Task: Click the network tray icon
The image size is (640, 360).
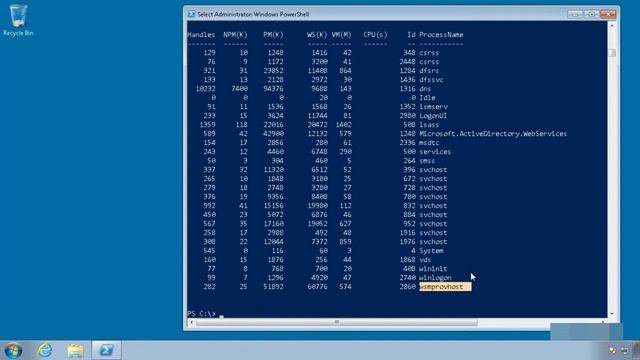Action: [x=624, y=351]
